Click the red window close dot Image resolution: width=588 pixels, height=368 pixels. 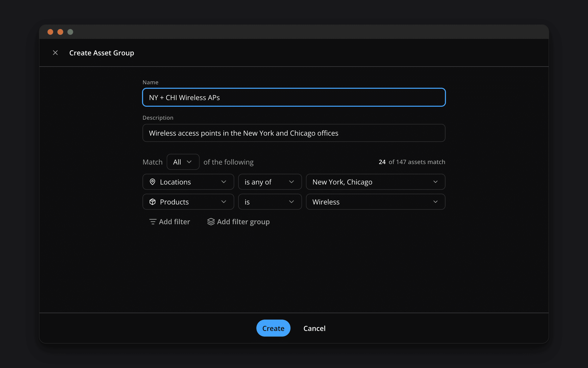pos(50,32)
